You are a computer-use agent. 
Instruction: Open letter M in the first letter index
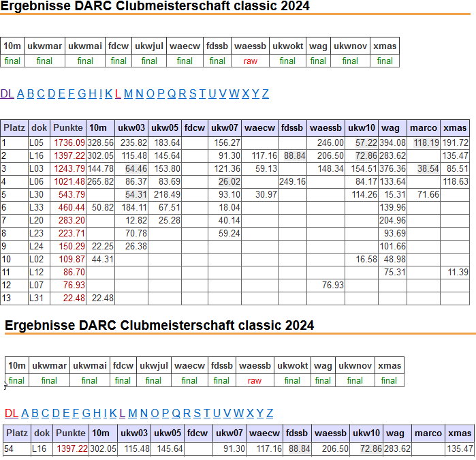(x=129, y=93)
